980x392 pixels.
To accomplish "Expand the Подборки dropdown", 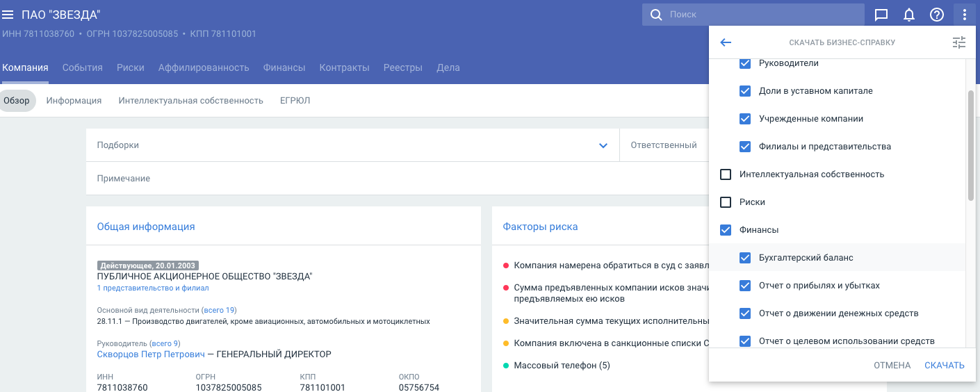I will point(603,145).
